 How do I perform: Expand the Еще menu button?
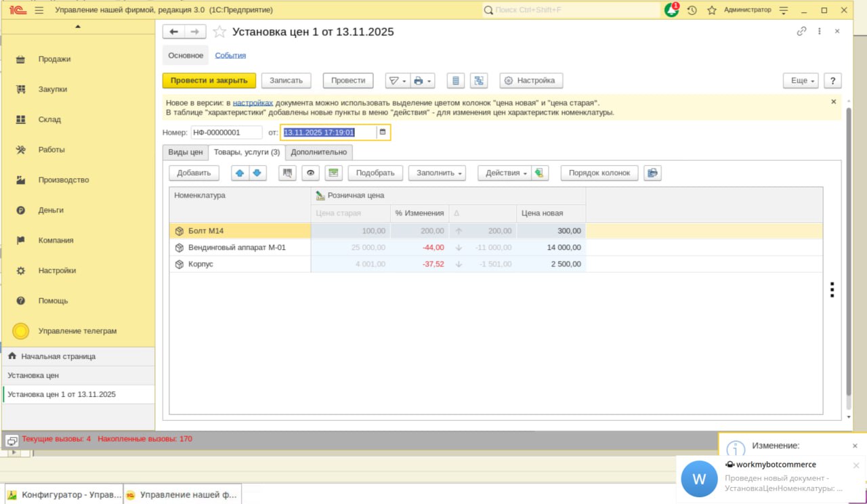pos(801,81)
